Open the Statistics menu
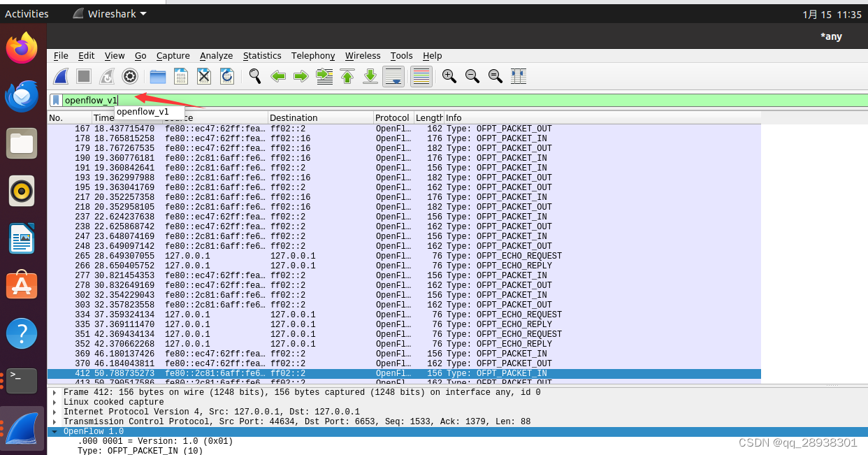This screenshot has width=868, height=455. point(262,56)
